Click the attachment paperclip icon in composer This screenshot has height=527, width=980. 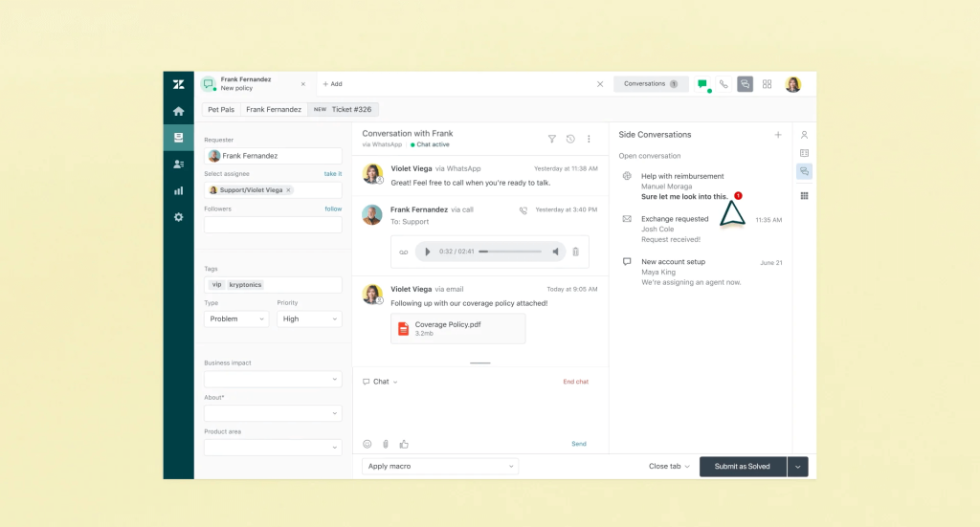coord(386,444)
